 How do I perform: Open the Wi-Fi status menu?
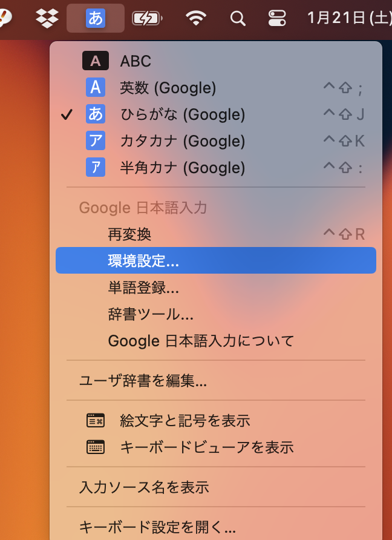[x=195, y=18]
